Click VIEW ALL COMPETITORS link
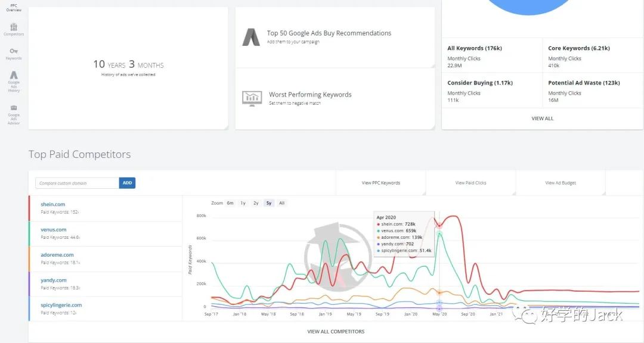Viewport: 644px width, 343px height. tap(336, 331)
